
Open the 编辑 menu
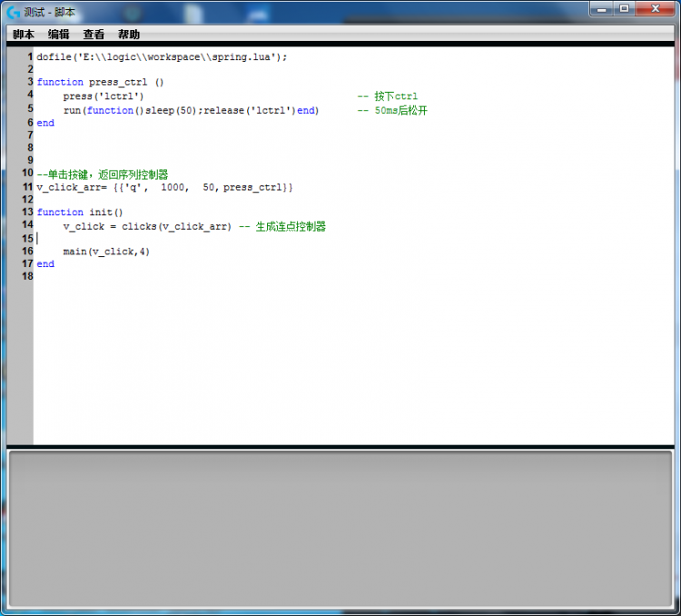click(59, 35)
